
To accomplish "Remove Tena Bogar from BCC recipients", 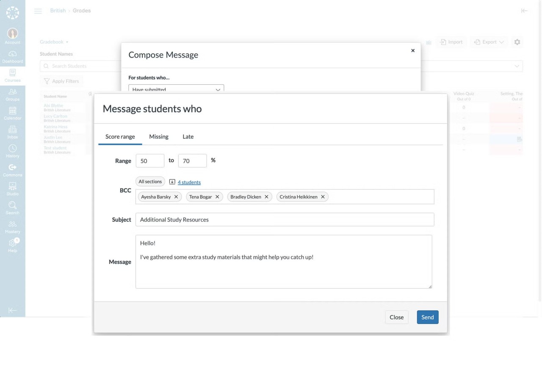I will 217,196.
